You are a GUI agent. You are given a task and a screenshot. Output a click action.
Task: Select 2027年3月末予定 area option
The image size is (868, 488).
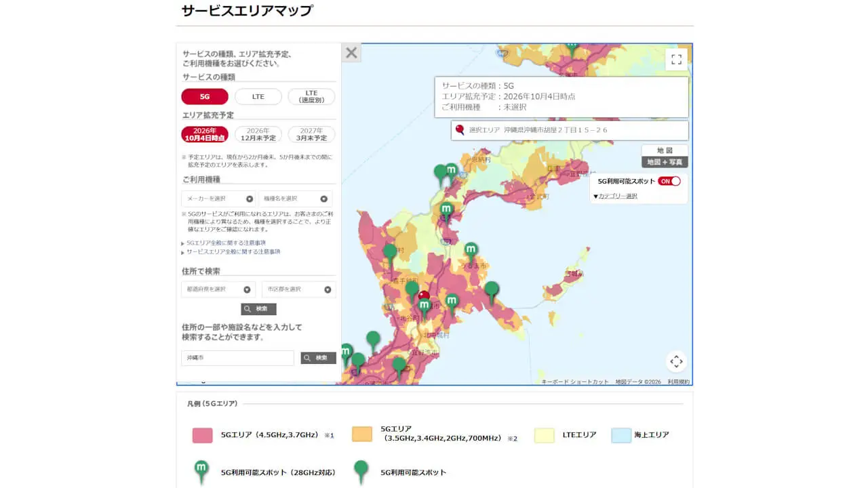click(x=311, y=134)
